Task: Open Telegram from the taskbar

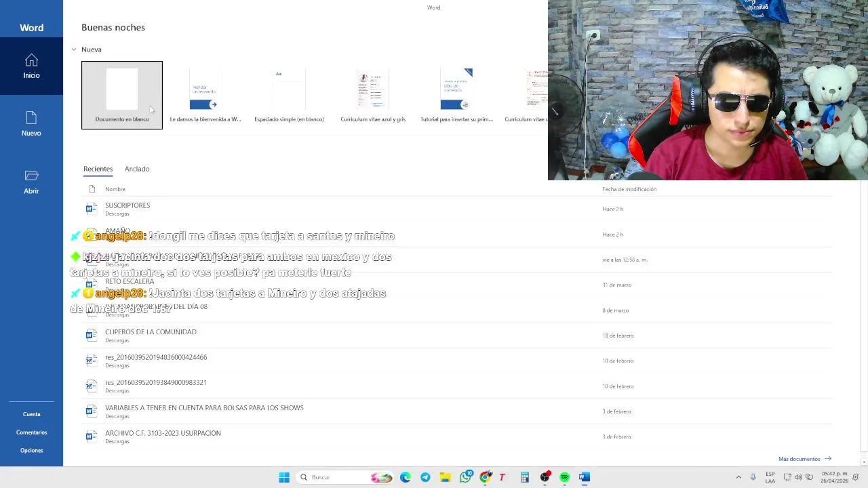Action: 425,477
